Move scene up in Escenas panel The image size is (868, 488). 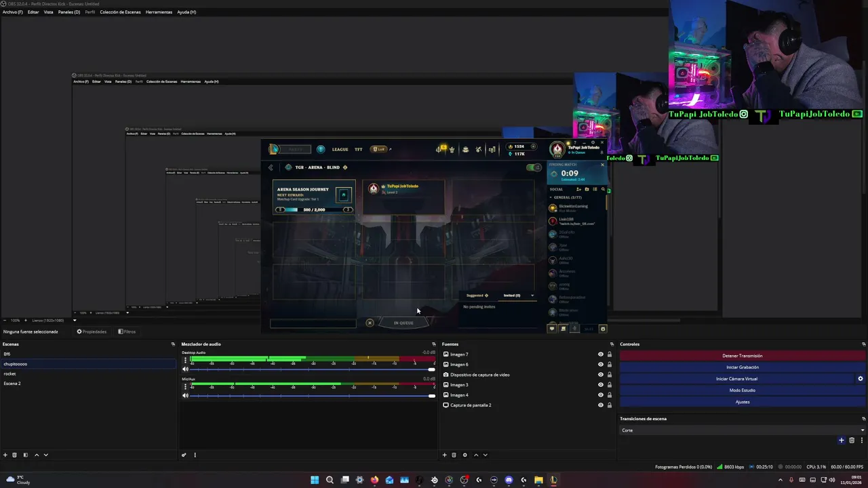(37, 455)
